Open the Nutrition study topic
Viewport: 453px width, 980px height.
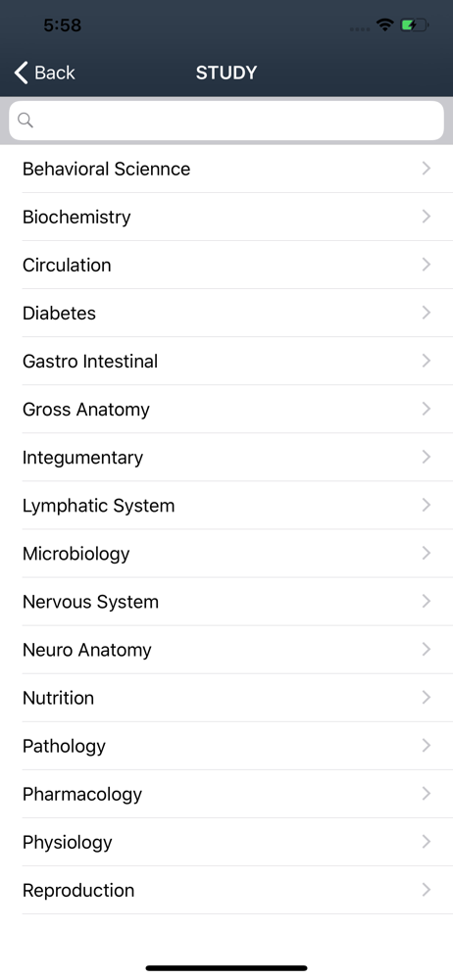pyautogui.click(x=226, y=698)
